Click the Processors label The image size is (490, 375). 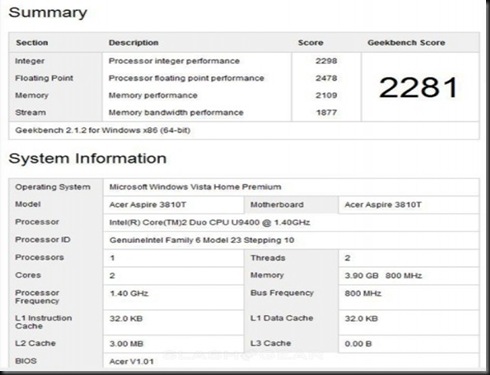tap(39, 257)
